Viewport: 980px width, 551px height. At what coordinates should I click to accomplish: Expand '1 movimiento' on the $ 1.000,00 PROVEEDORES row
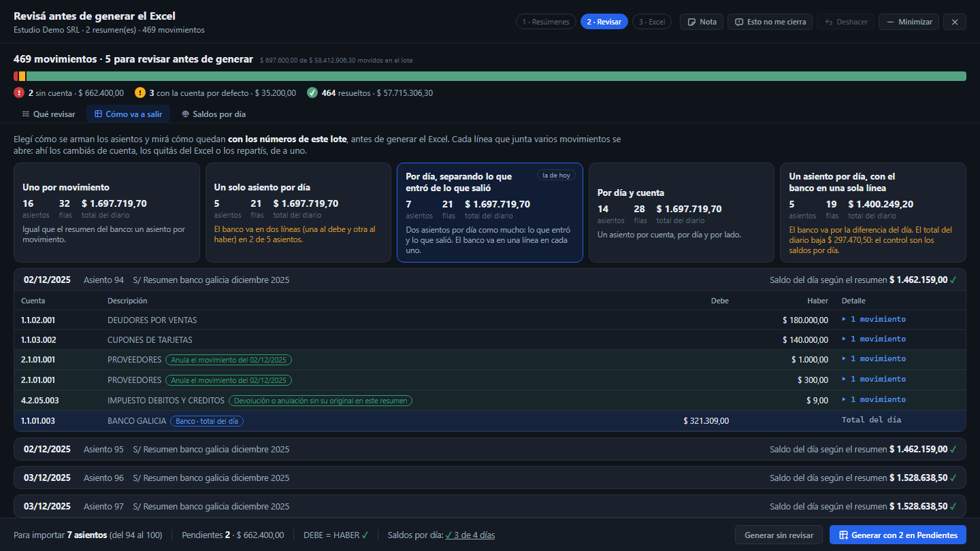click(874, 358)
